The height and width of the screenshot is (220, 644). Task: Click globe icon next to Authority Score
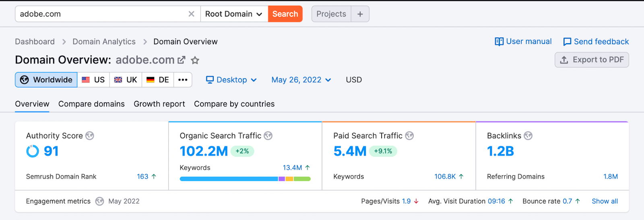click(90, 136)
